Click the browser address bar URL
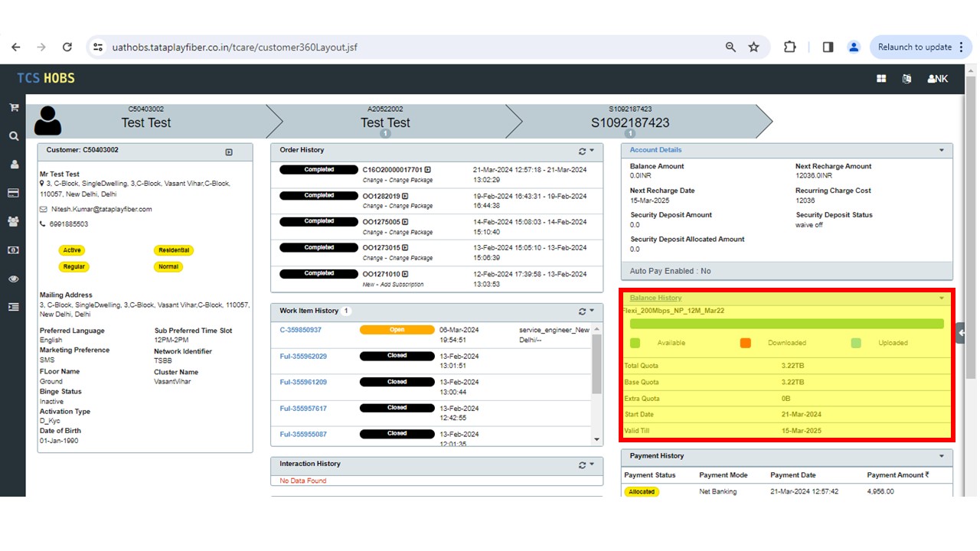This screenshot has height=551, width=980. point(234,47)
